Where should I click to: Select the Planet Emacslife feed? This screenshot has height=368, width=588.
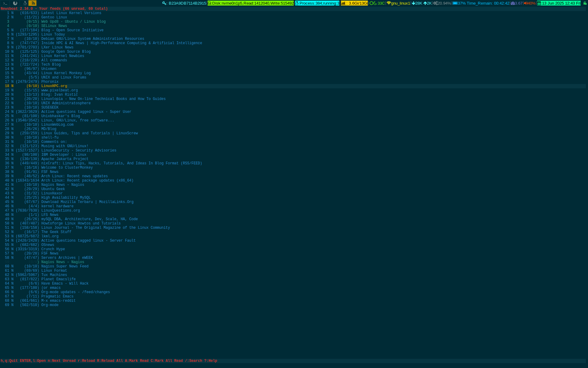click(58, 279)
